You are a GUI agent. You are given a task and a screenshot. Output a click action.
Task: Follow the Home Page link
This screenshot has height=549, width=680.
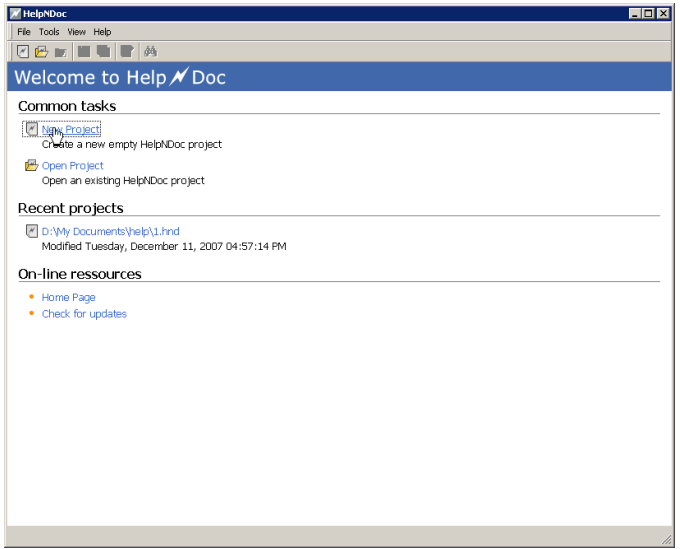pos(69,297)
